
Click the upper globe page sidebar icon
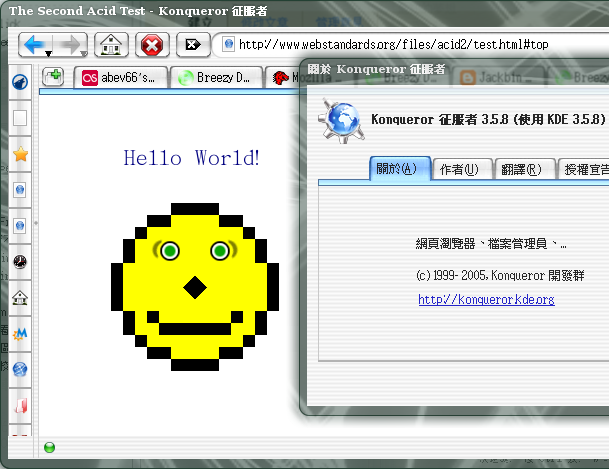coord(20,190)
